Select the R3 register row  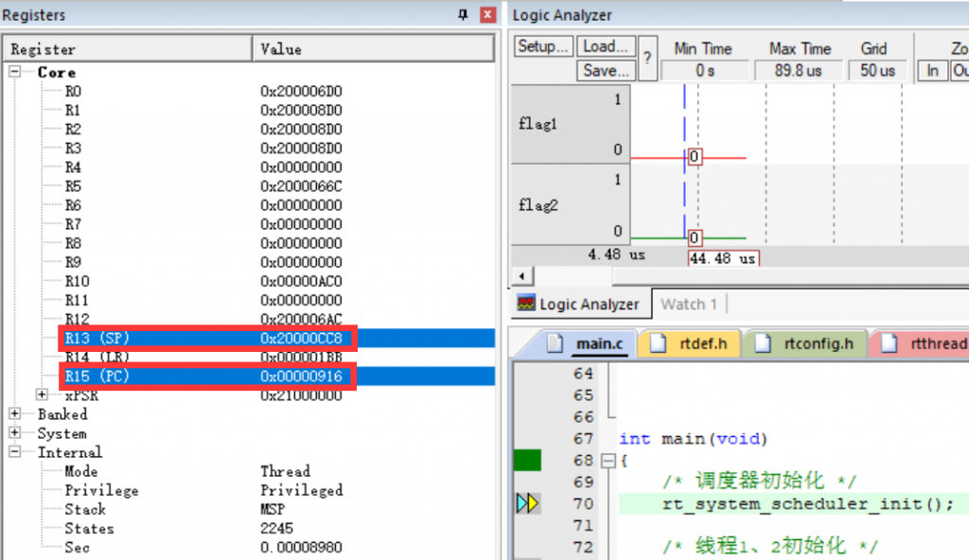[x=250, y=149]
